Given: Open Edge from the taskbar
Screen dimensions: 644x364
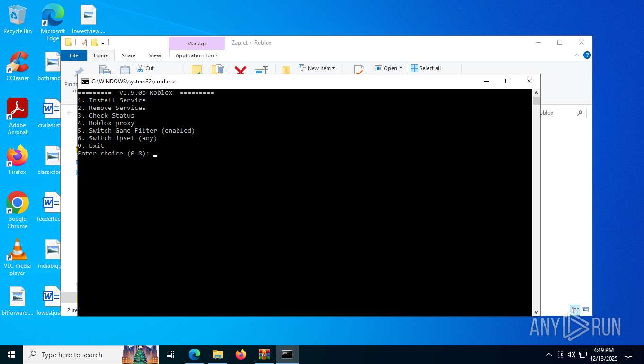Looking at the screenshot, I should 195,355.
